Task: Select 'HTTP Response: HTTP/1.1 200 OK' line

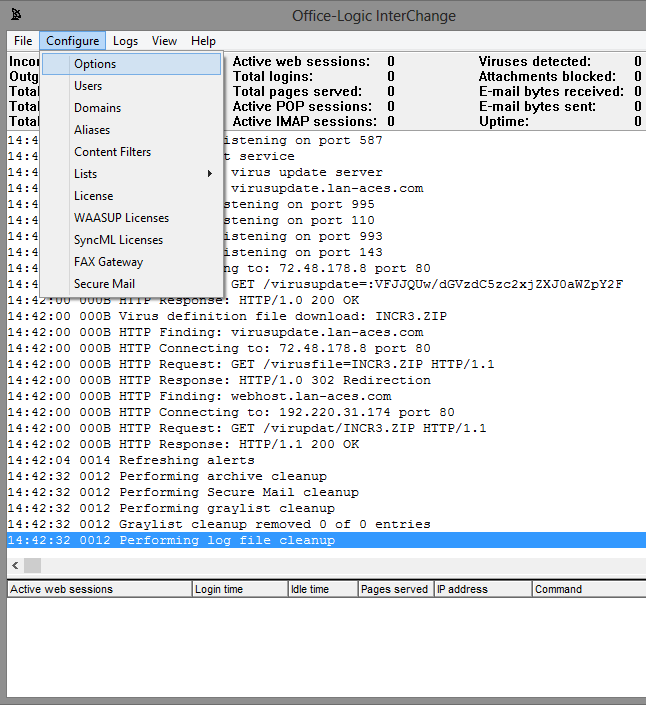Action: [326, 444]
